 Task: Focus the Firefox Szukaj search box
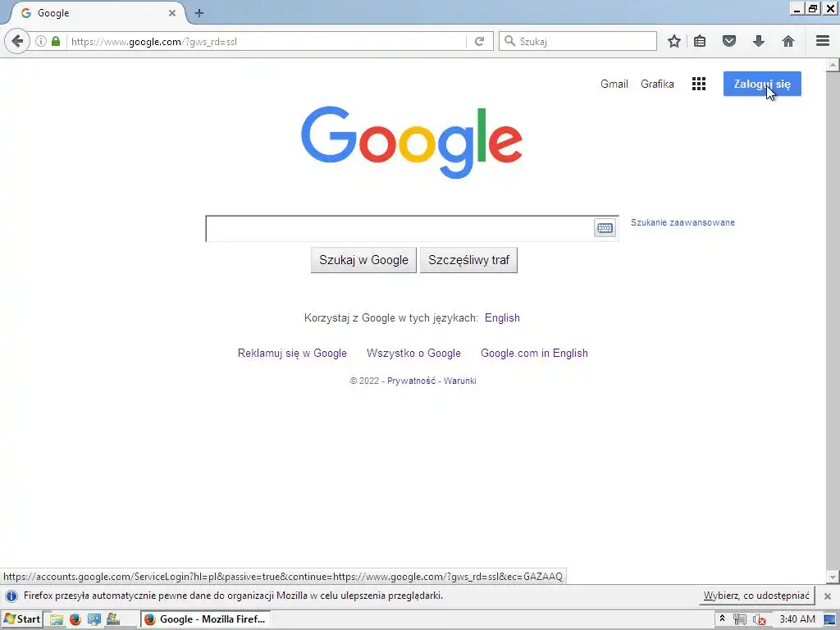577,41
